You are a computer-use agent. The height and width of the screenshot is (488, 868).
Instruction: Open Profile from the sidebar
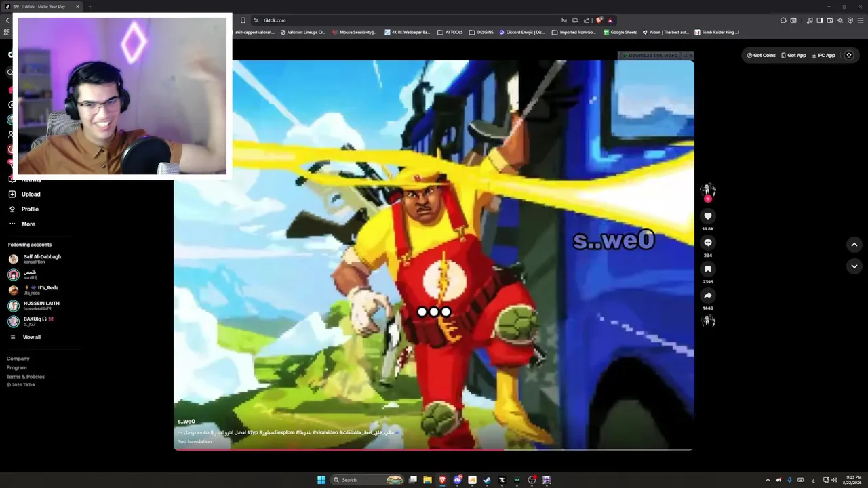tap(30, 209)
